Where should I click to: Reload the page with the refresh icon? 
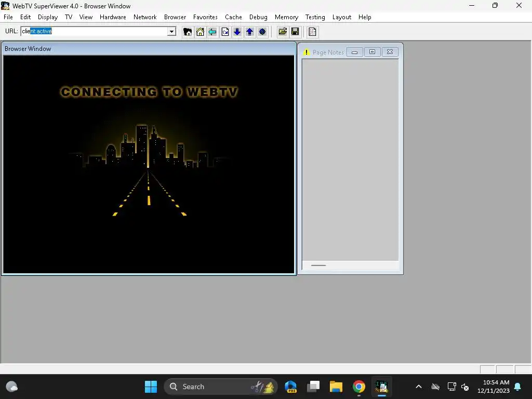(225, 32)
